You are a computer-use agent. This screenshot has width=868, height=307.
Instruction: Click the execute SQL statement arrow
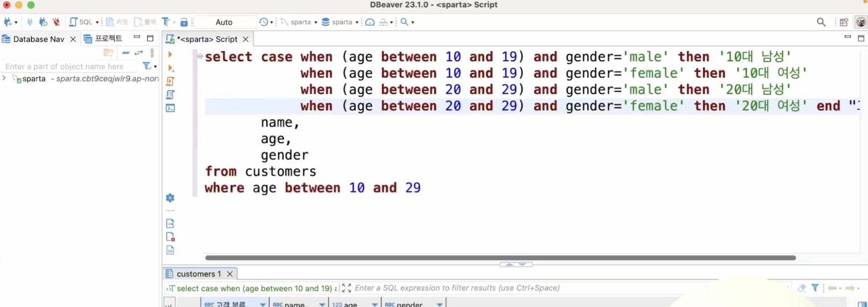pos(170,54)
